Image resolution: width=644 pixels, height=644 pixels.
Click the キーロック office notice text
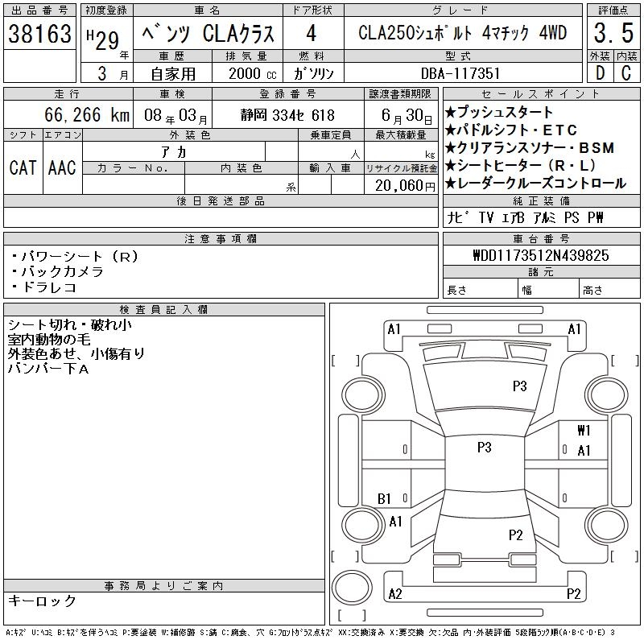click(43, 601)
